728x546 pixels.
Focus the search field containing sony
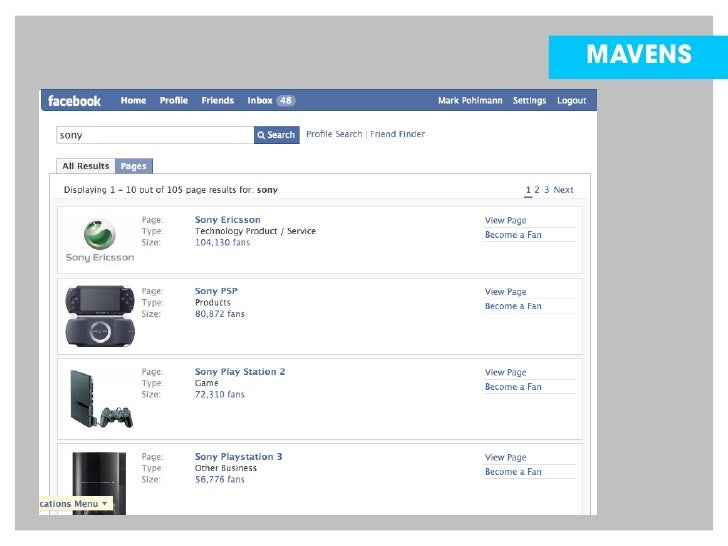[155, 135]
